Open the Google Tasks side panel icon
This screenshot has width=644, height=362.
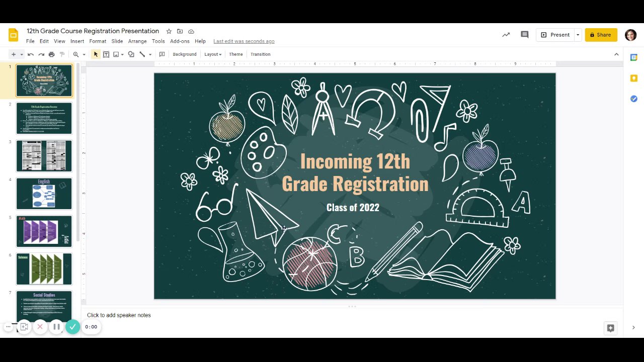[x=634, y=99]
